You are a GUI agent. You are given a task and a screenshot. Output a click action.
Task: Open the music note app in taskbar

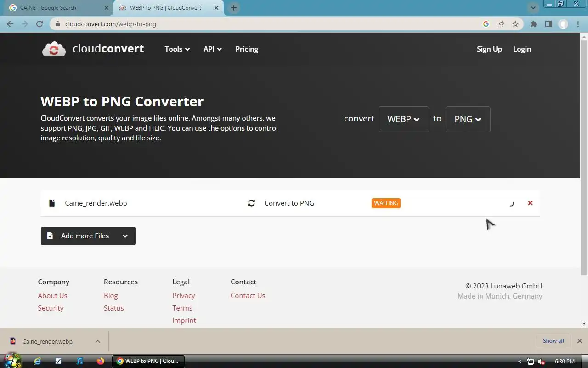point(79,361)
